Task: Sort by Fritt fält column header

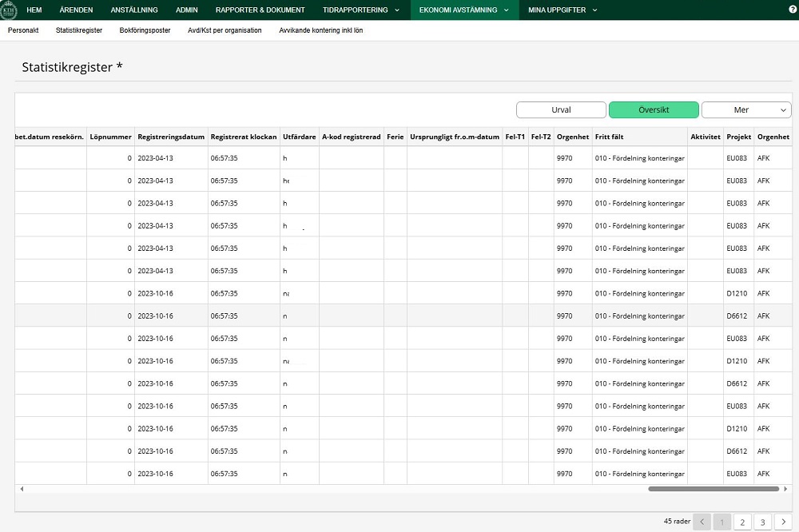Action: pos(639,137)
